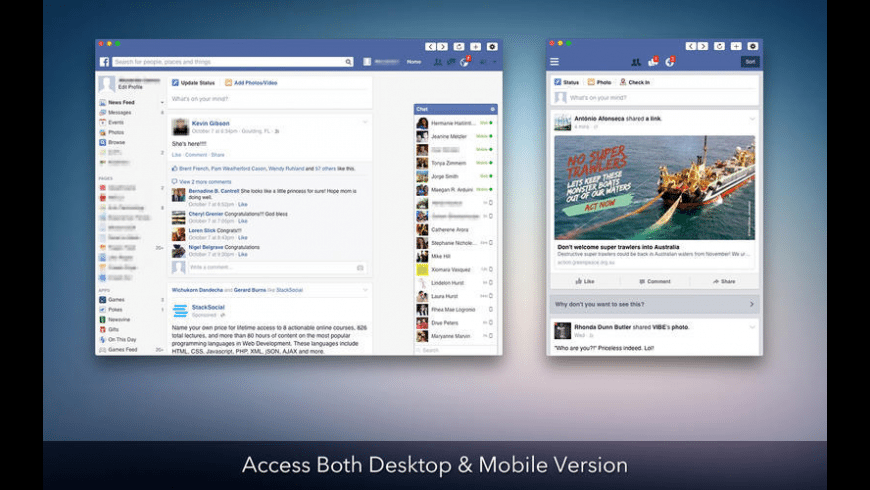The height and width of the screenshot is (490, 870).
Task: Expand 'Why don't you want to see this?'
Action: click(655, 304)
